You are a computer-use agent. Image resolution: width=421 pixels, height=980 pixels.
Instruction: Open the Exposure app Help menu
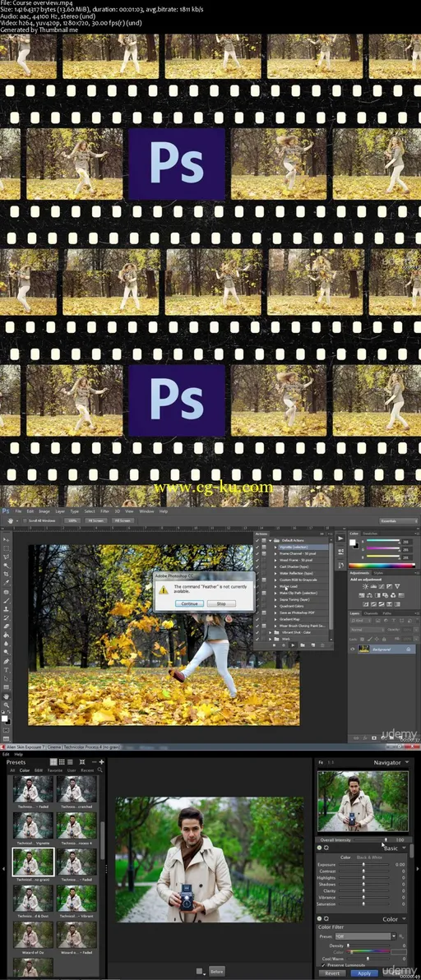(19, 755)
